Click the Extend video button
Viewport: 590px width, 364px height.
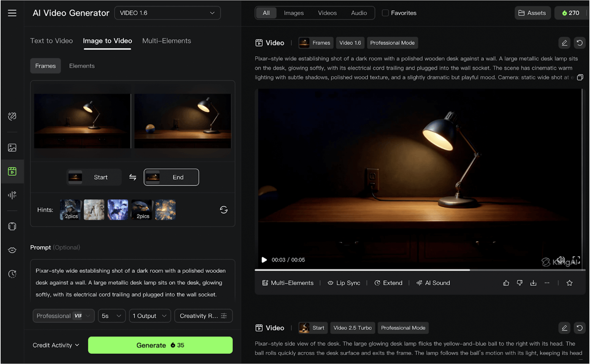(x=388, y=283)
